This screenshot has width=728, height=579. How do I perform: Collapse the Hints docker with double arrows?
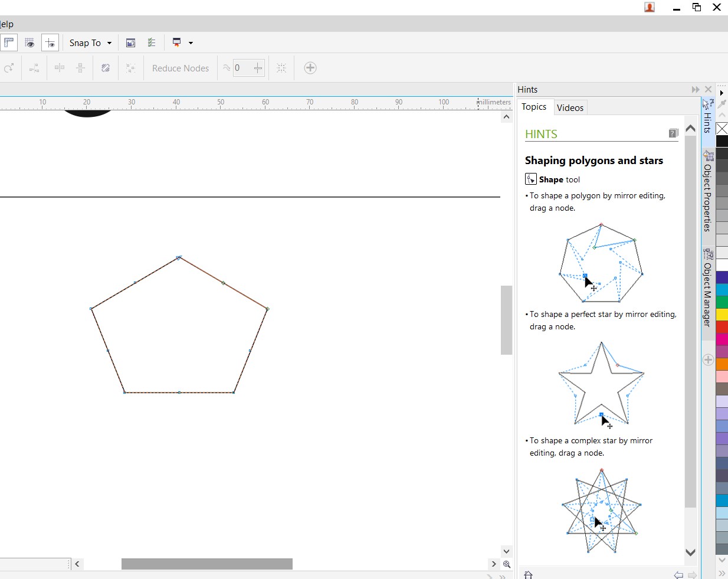pos(696,90)
